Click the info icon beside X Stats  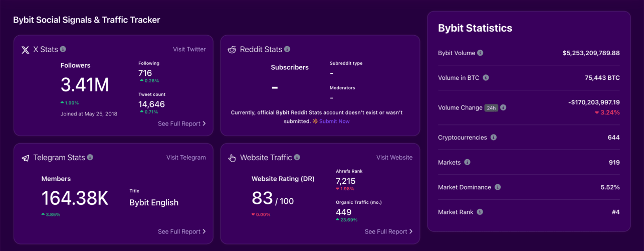coord(63,49)
